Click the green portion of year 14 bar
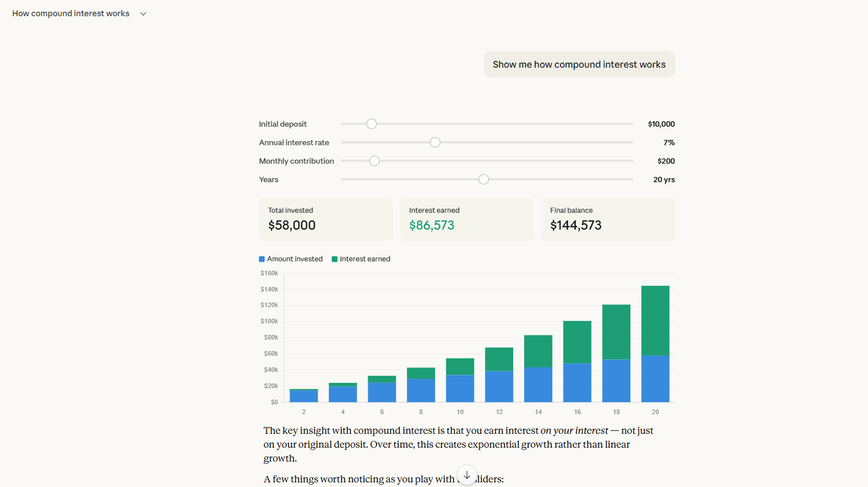 click(x=538, y=352)
